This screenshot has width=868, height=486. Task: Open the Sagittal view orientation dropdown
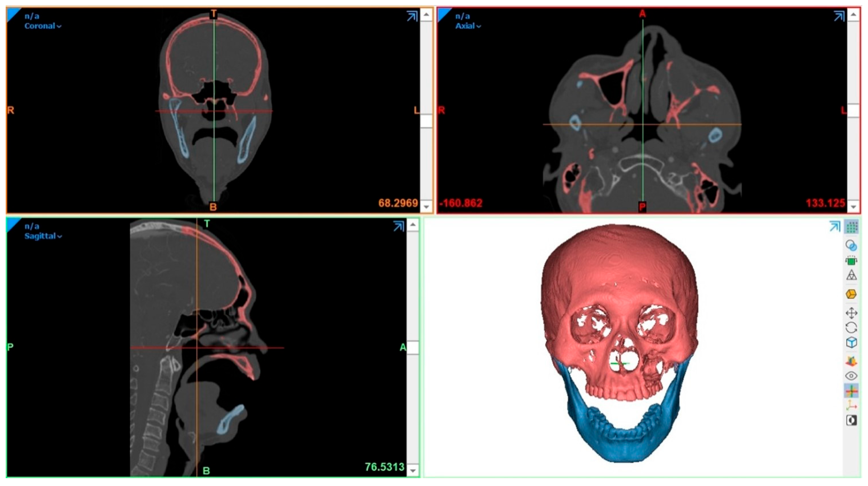click(43, 236)
